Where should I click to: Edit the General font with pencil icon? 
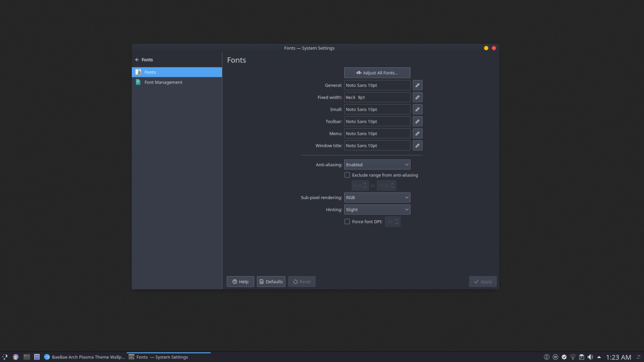point(418,85)
